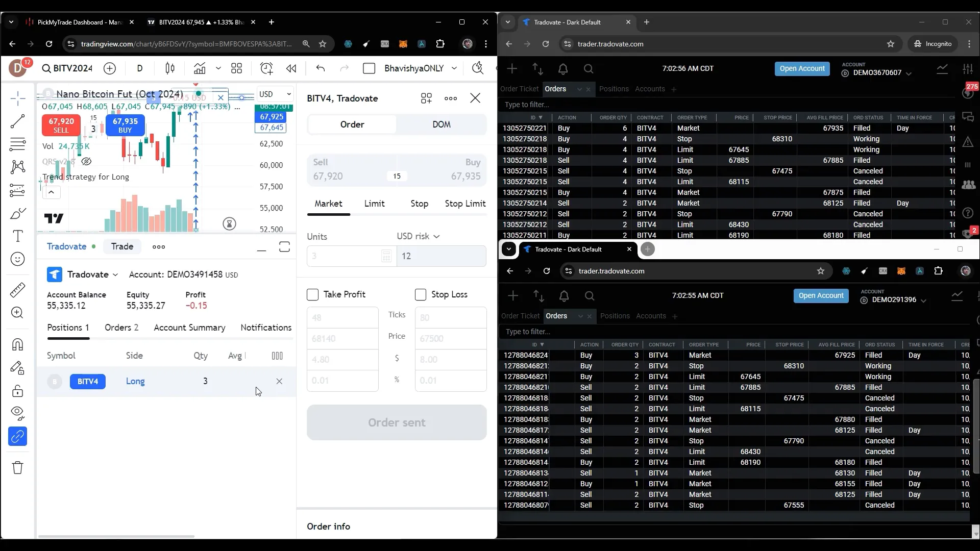Switch to the DOM tab
Viewport: 980px width, 551px height.
pyautogui.click(x=442, y=124)
